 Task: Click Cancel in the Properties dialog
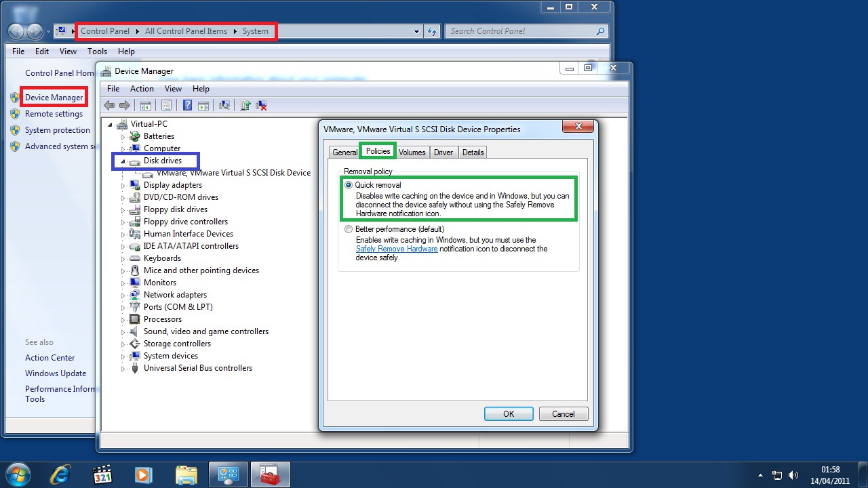pos(564,414)
